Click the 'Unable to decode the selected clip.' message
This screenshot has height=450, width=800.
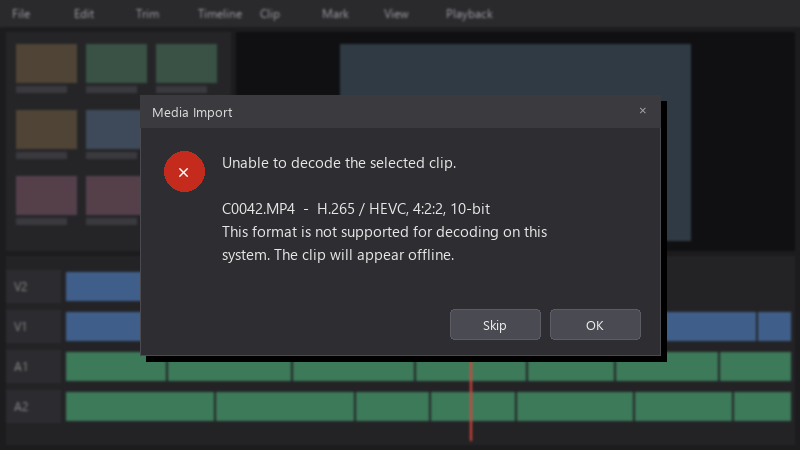pyautogui.click(x=339, y=163)
